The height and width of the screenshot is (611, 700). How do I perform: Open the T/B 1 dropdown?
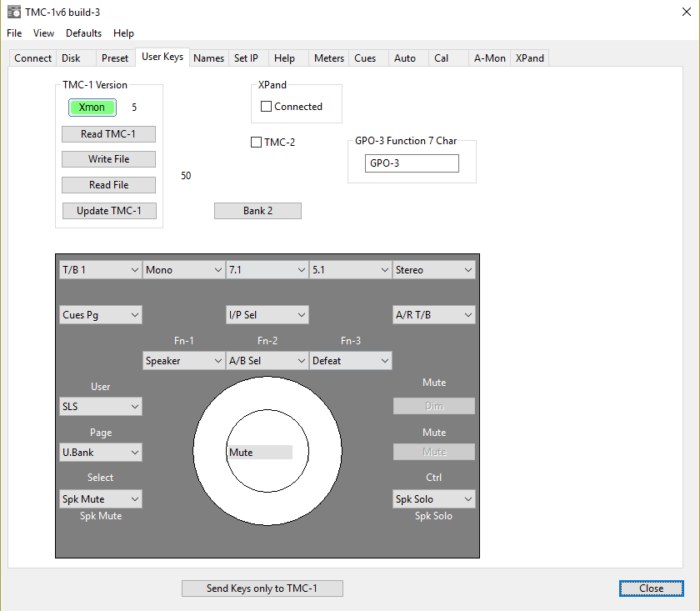(100, 269)
